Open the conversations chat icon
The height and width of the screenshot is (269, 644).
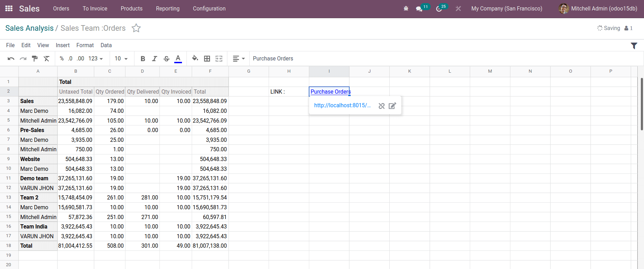[419, 9]
